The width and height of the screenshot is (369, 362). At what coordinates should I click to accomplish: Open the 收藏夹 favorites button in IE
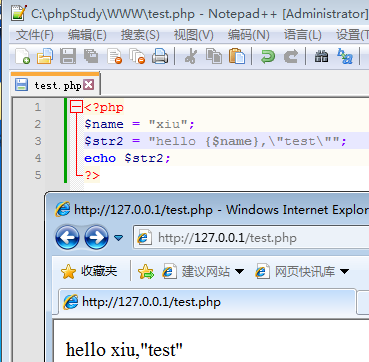(89, 272)
